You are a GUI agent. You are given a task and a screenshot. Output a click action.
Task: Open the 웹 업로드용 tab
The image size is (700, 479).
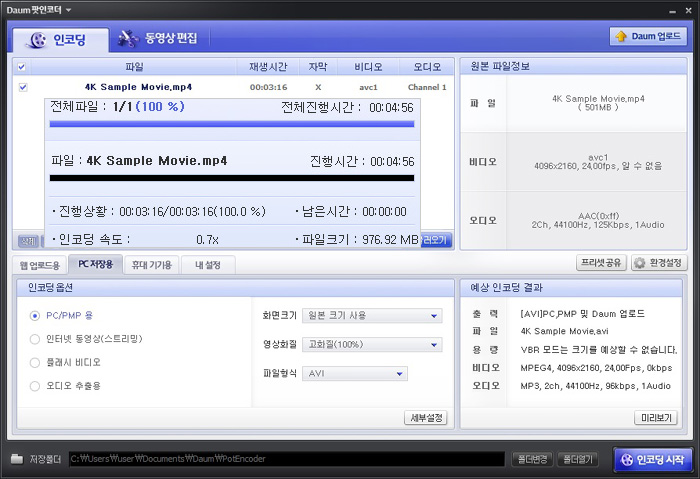pyautogui.click(x=40, y=265)
